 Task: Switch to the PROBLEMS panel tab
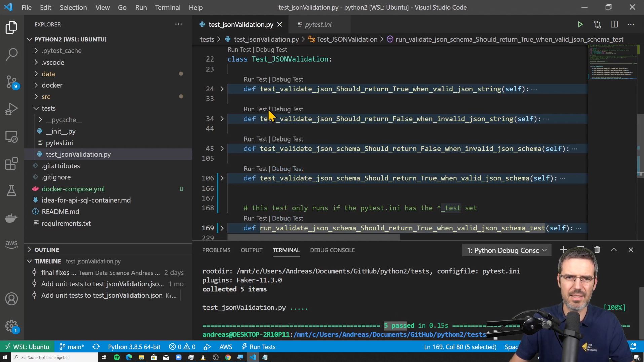click(x=216, y=250)
